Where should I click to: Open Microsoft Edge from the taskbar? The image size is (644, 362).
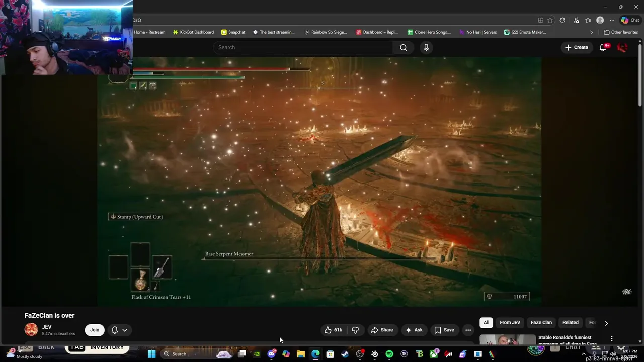(x=315, y=354)
